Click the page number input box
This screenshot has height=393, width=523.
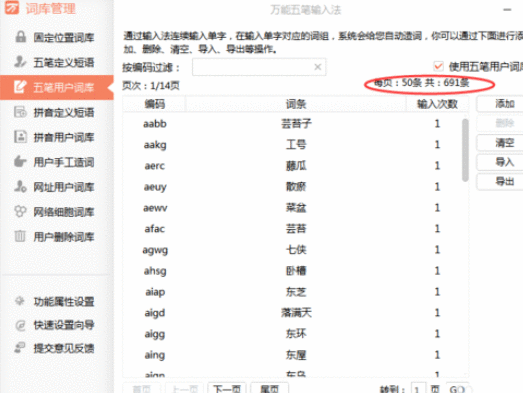(x=418, y=388)
